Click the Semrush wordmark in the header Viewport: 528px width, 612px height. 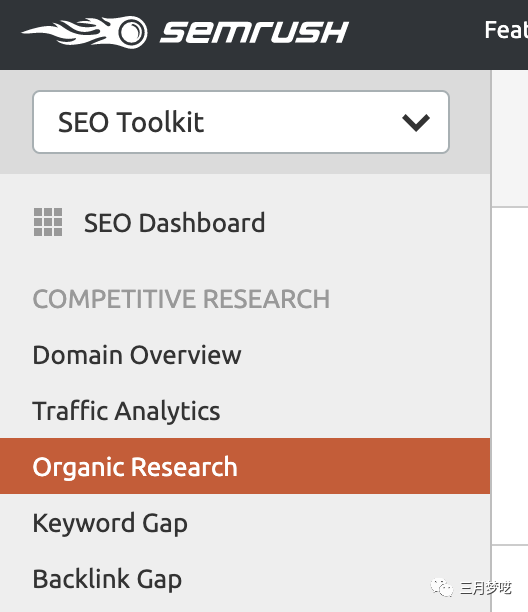tap(254, 32)
